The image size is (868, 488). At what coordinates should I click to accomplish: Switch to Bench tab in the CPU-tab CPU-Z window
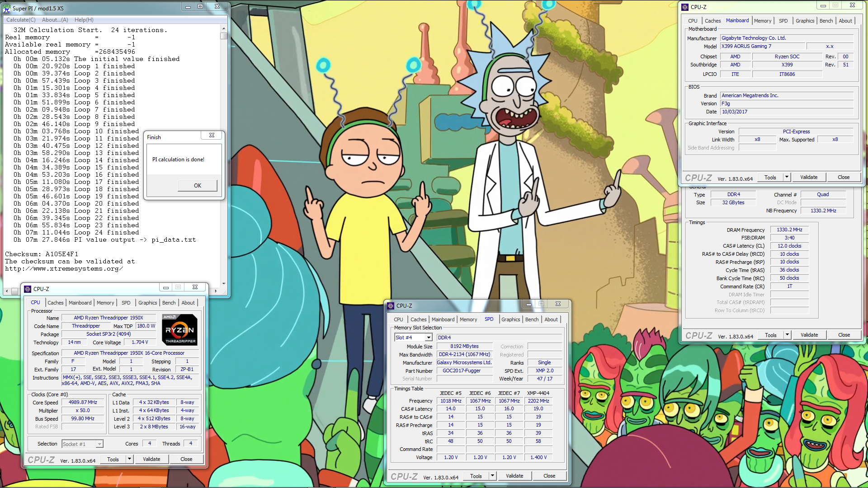[x=169, y=303]
